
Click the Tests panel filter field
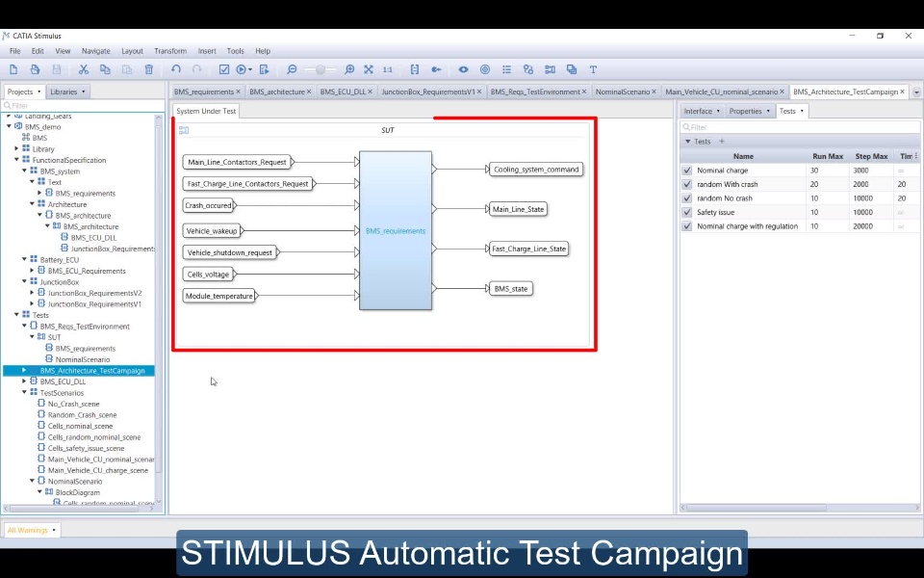pos(800,127)
